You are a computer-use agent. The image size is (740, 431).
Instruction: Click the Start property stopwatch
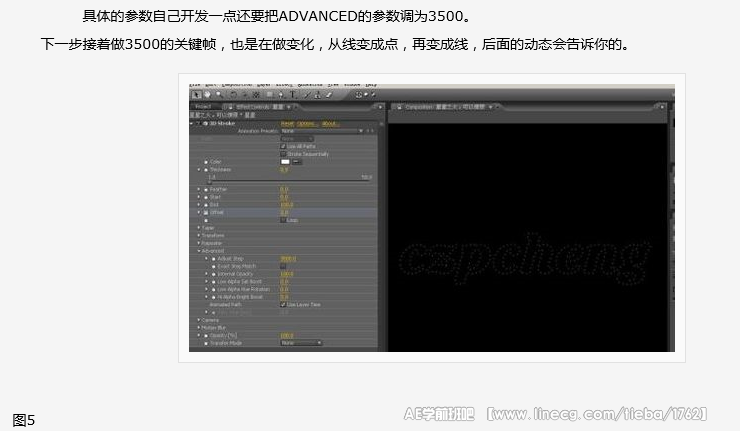tap(206, 197)
